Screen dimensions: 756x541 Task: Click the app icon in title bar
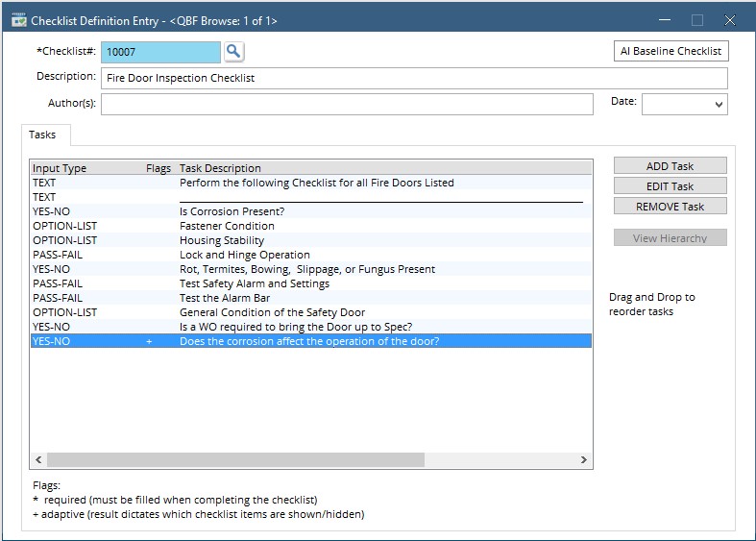17,20
